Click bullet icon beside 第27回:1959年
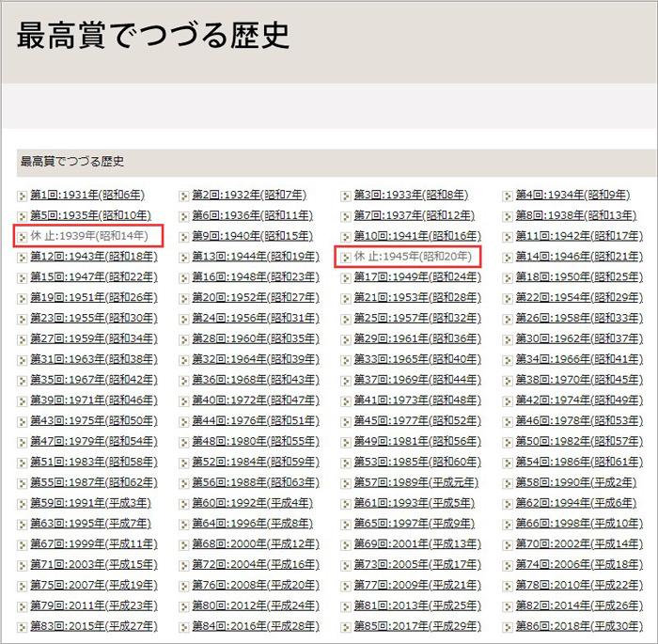658x644 pixels. tap(22, 340)
